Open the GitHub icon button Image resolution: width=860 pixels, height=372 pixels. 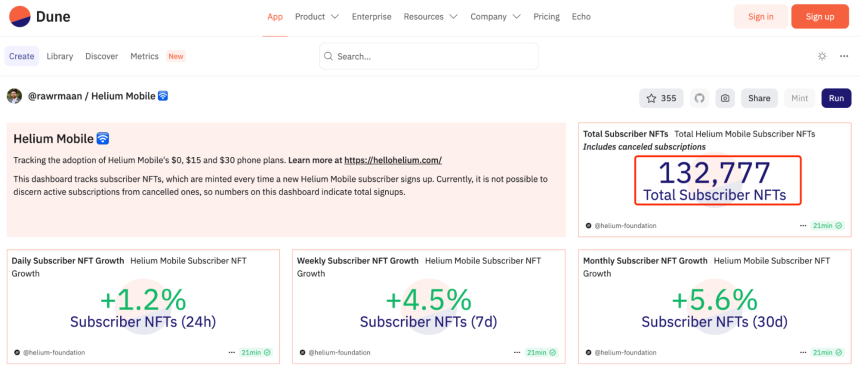[699, 98]
